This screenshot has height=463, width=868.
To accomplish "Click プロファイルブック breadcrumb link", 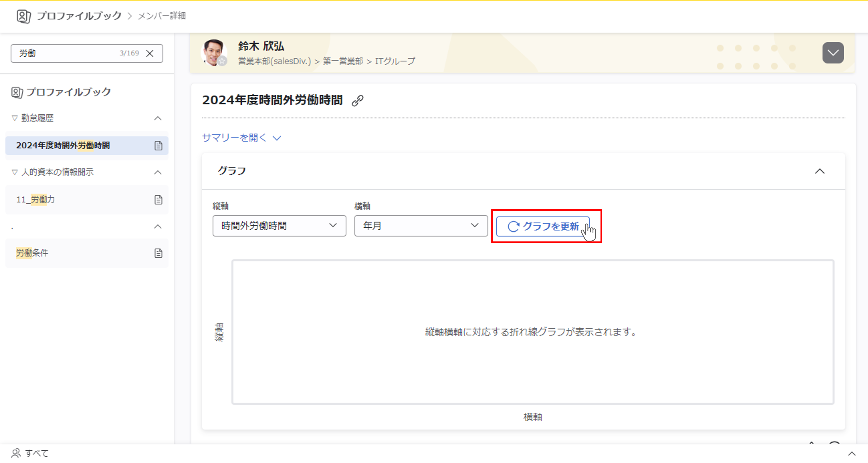I will 79,16.
